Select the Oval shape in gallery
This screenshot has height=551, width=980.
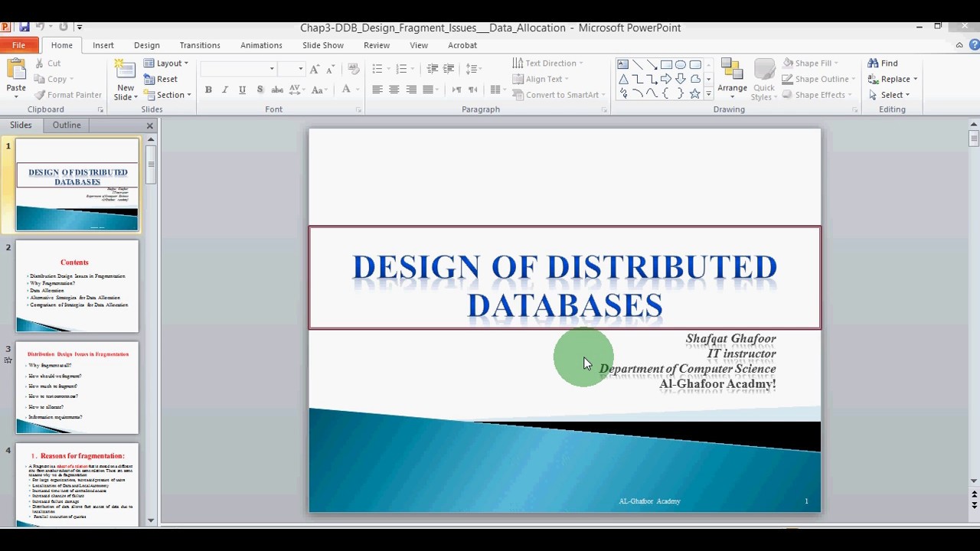pos(681,64)
